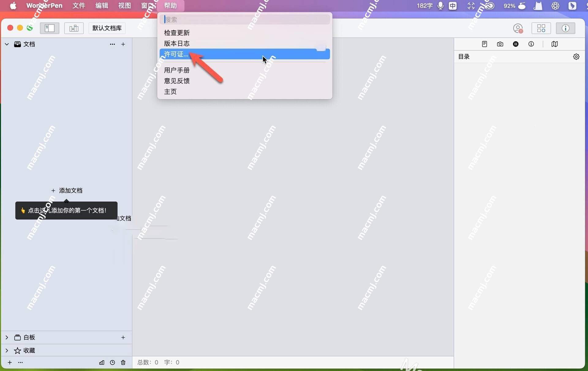Viewport: 588px width, 371px height.
Task: Open the 编辑 menu bar item
Action: click(x=102, y=6)
